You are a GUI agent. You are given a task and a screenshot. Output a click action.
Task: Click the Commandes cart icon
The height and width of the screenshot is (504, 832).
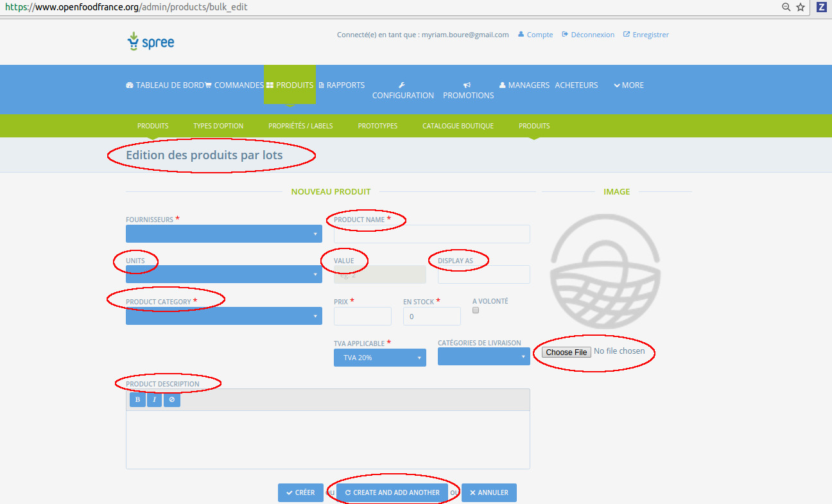coord(207,85)
